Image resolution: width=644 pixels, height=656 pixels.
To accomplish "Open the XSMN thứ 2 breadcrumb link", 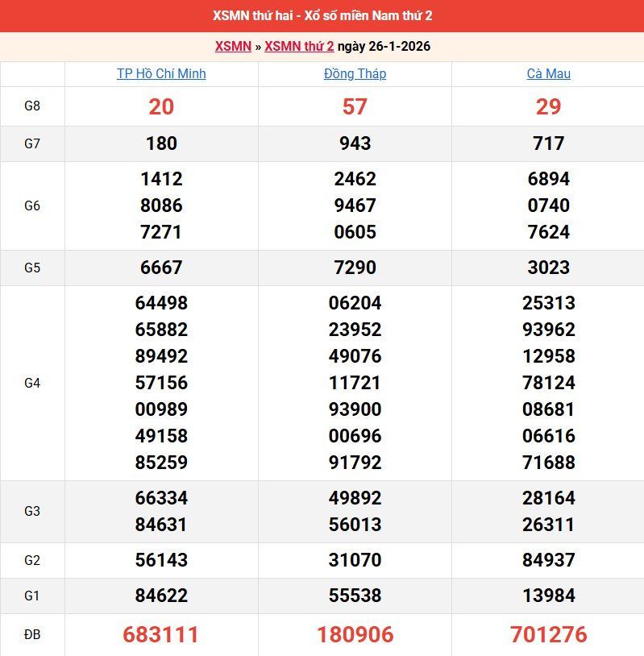I will coord(299,46).
